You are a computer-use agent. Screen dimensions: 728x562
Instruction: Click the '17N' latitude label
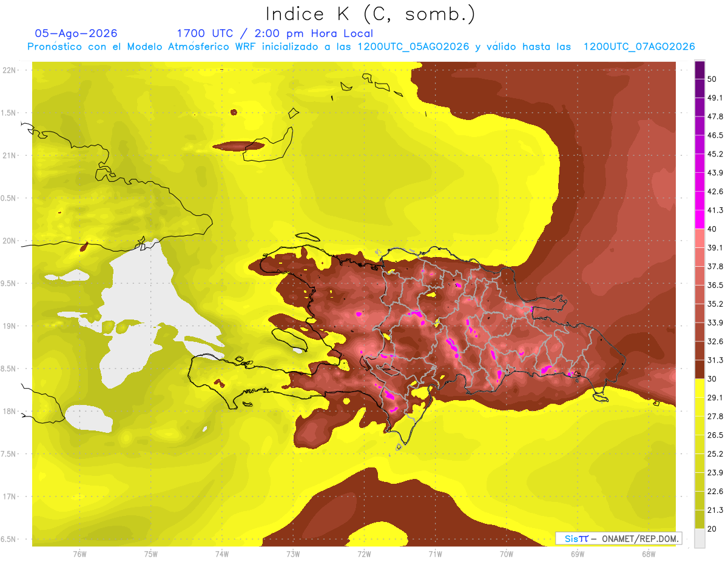click(10, 497)
